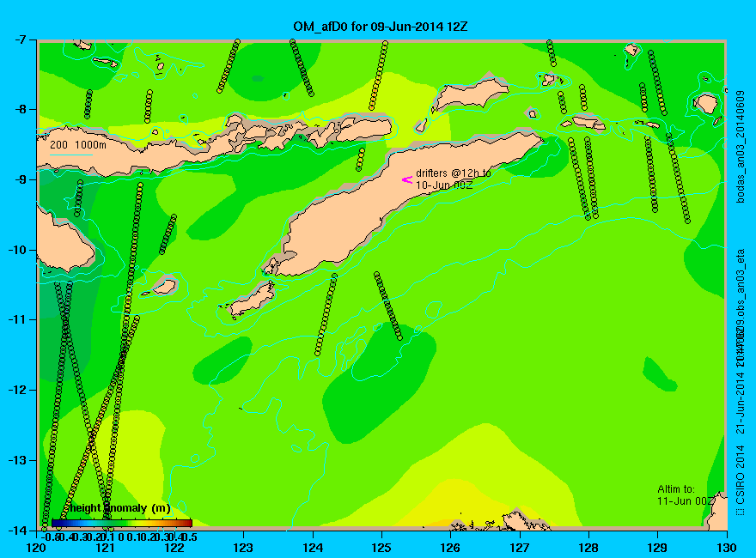
Task: Click latitude axis label '-9'
Action: click(x=19, y=179)
